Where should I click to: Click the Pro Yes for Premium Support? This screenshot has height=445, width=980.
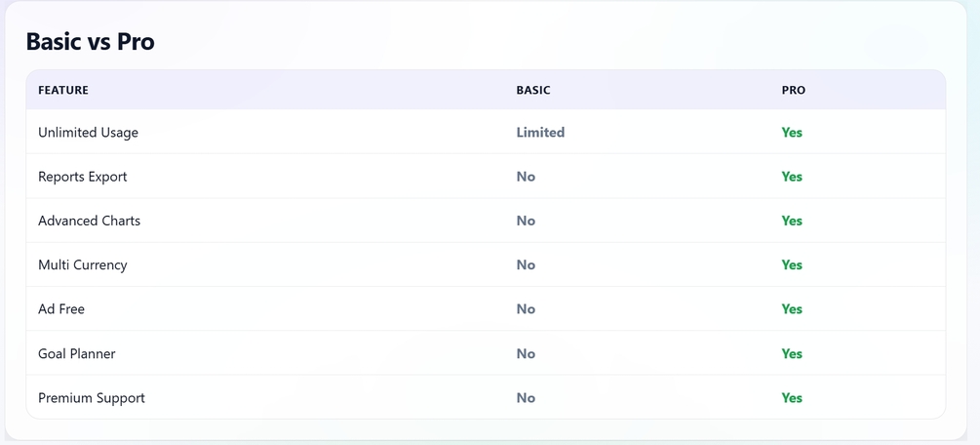(792, 398)
